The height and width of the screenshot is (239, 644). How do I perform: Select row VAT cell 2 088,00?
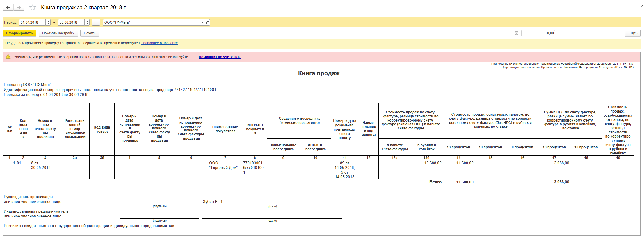pyautogui.click(x=554, y=170)
